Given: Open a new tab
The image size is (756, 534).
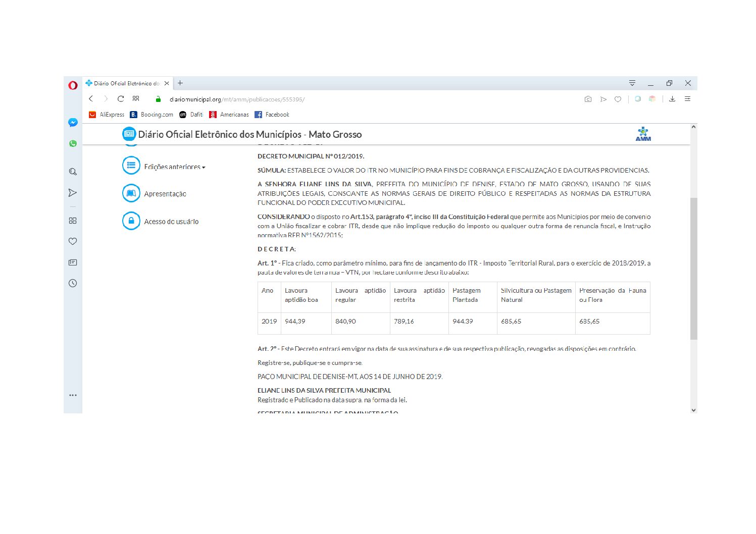Looking at the screenshot, I should point(180,83).
